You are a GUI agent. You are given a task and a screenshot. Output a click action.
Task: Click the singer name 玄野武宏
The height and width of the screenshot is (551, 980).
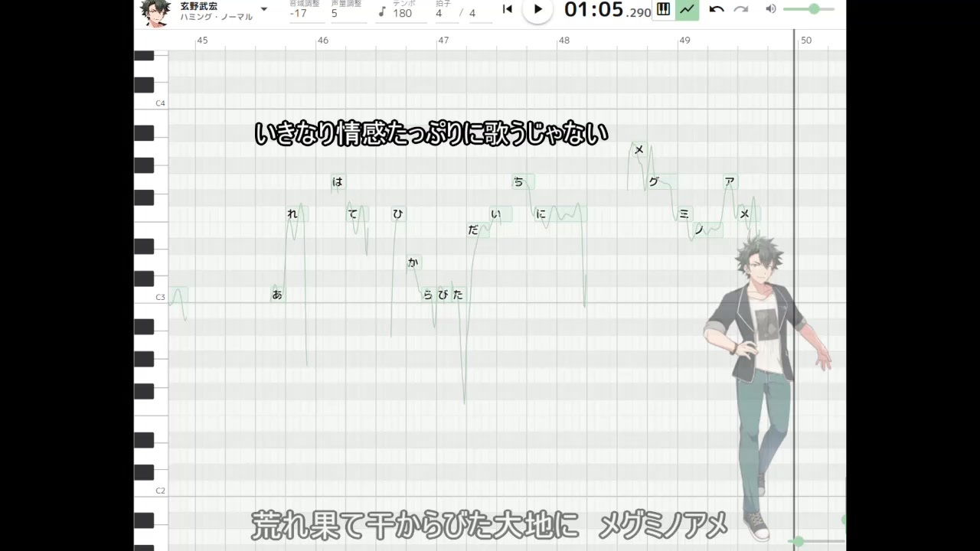(x=198, y=6)
